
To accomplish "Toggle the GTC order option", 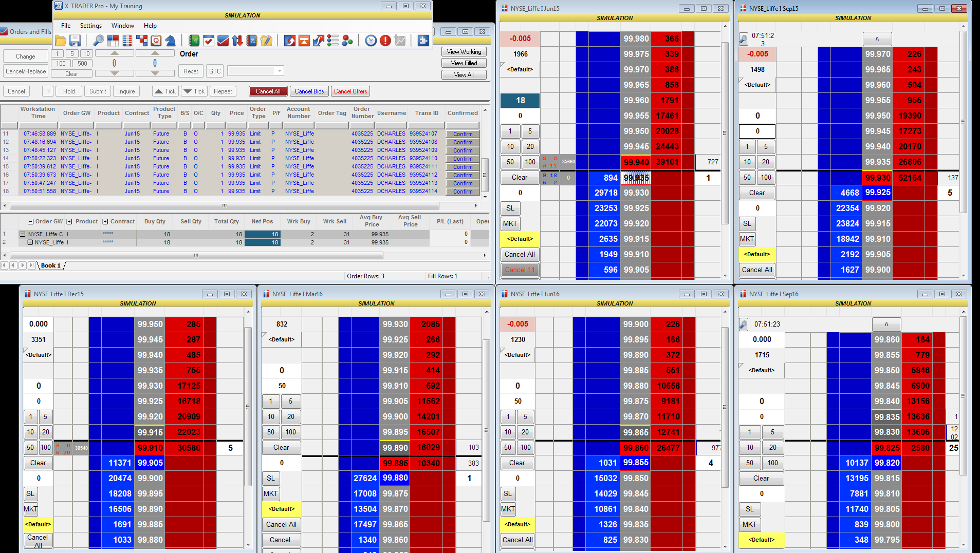I will 215,71.
